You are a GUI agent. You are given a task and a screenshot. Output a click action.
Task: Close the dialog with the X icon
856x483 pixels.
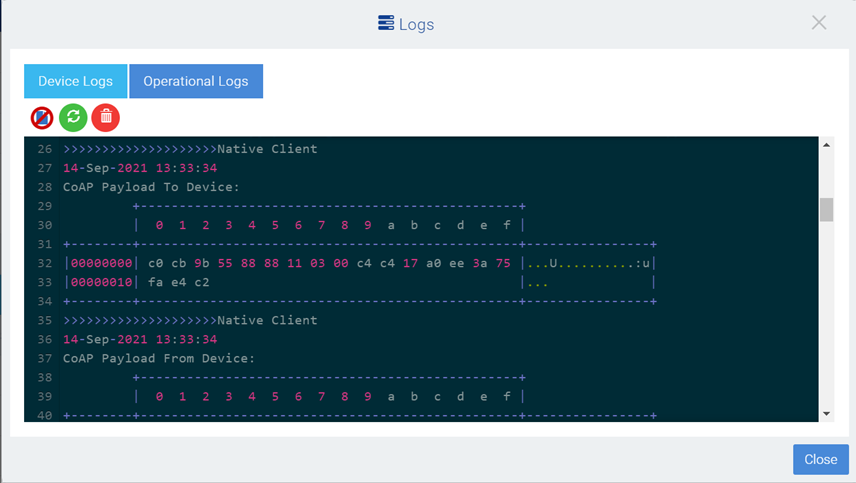coord(819,23)
